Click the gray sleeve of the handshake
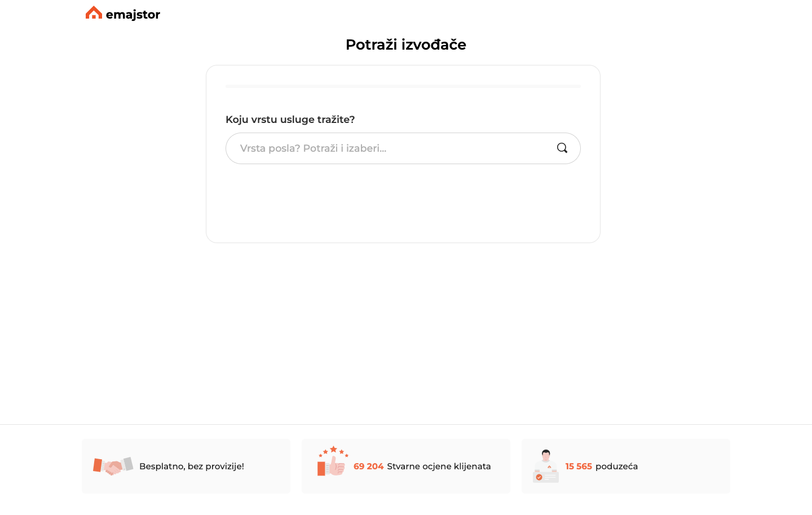 pyautogui.click(x=128, y=464)
